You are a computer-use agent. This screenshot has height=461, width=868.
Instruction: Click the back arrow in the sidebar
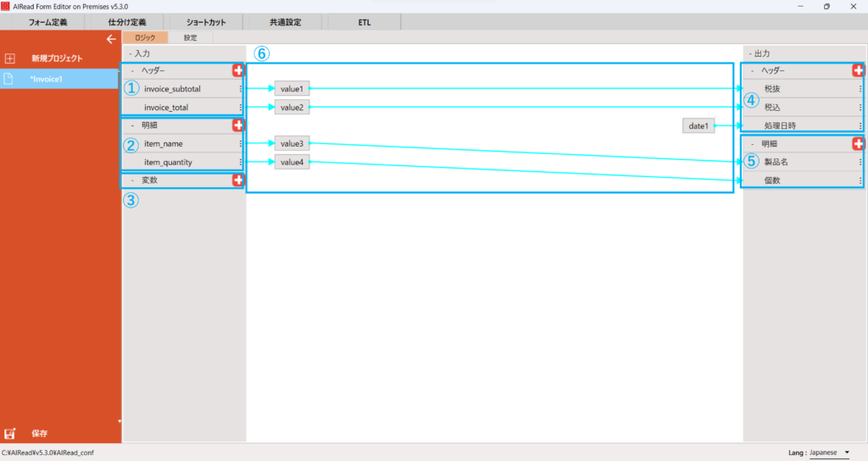pyautogui.click(x=110, y=39)
